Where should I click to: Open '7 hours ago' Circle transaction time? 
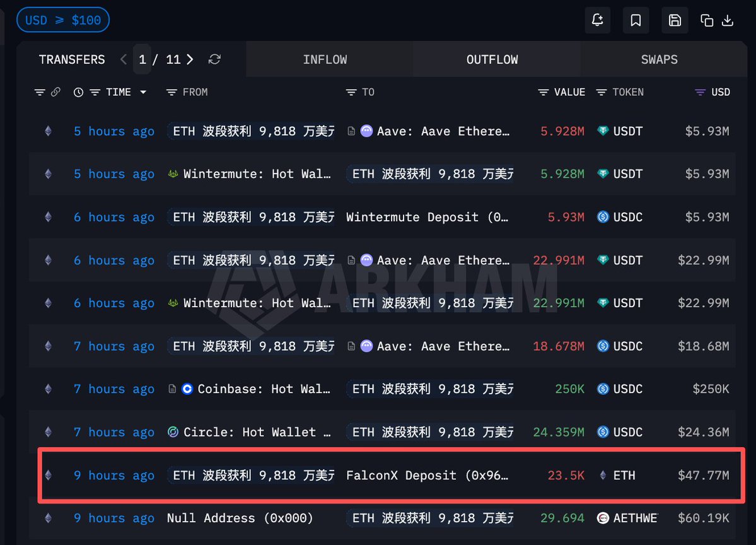(x=113, y=431)
